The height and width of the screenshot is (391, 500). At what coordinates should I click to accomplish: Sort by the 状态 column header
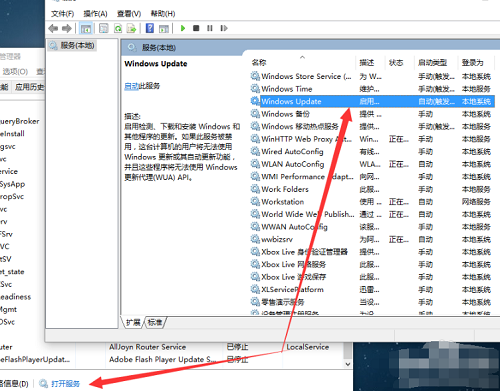pyautogui.click(x=396, y=62)
